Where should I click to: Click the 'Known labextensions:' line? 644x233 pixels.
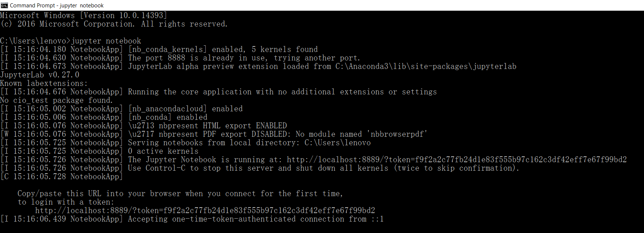(42, 83)
